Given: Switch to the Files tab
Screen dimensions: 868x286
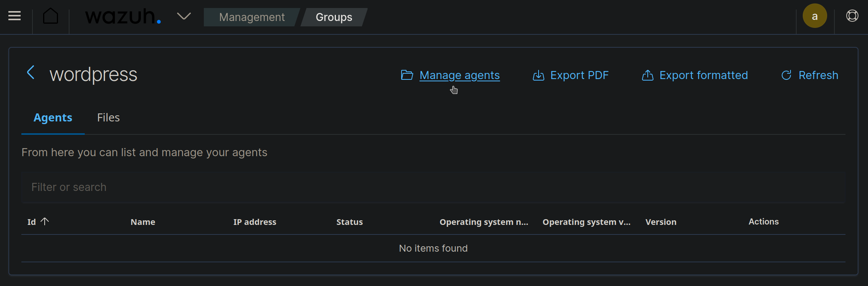Looking at the screenshot, I should pyautogui.click(x=108, y=118).
